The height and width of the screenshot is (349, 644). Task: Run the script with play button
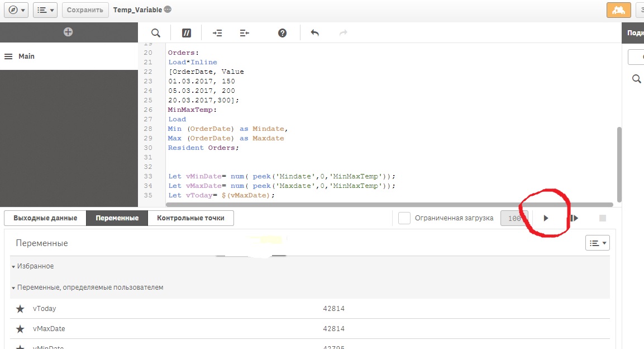click(546, 218)
